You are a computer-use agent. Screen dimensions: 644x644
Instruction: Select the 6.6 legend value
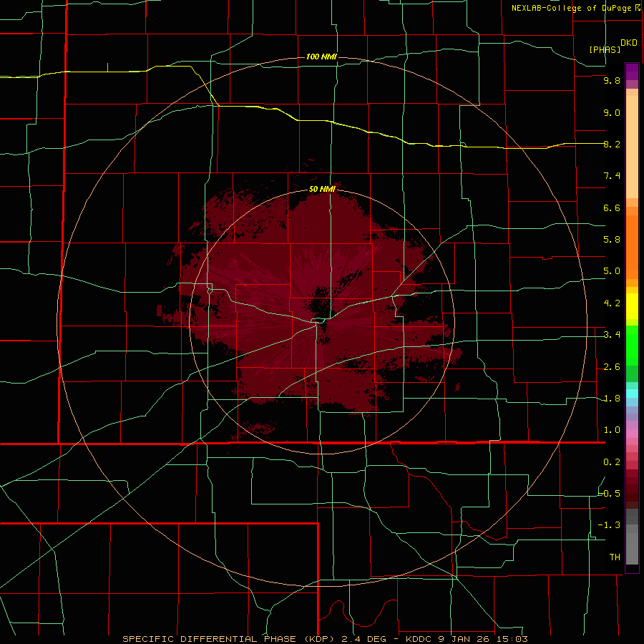[x=612, y=208]
